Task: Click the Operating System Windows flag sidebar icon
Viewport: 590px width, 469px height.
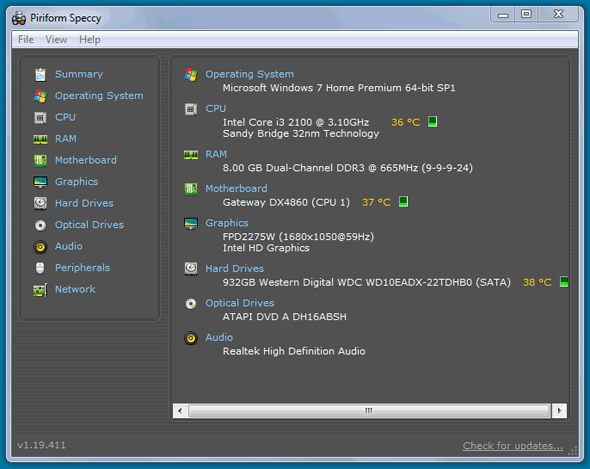Action: pos(40,96)
